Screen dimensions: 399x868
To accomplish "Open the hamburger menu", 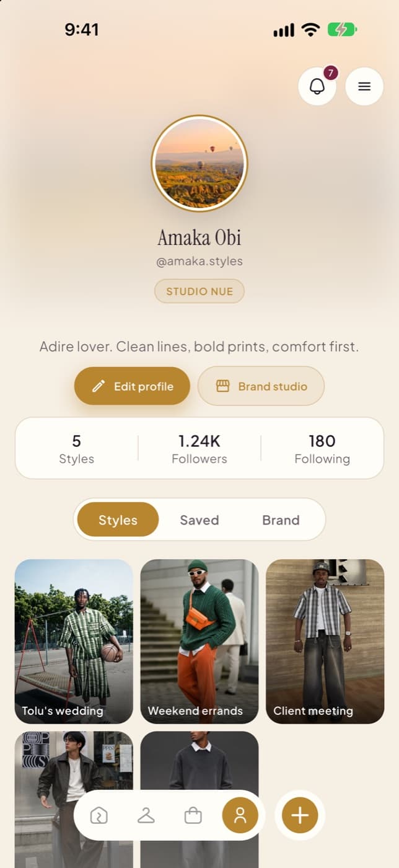I will pos(364,86).
